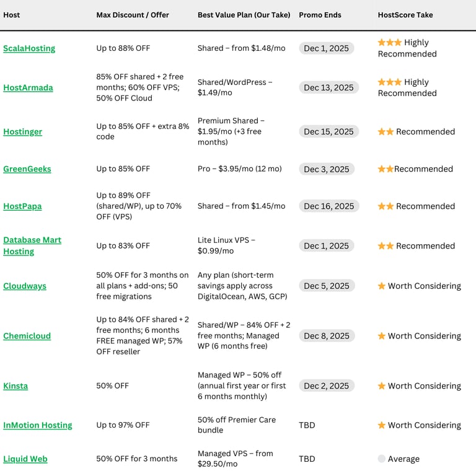Follow the GreenGeeks link
476x476 pixels.
pyautogui.click(x=27, y=169)
